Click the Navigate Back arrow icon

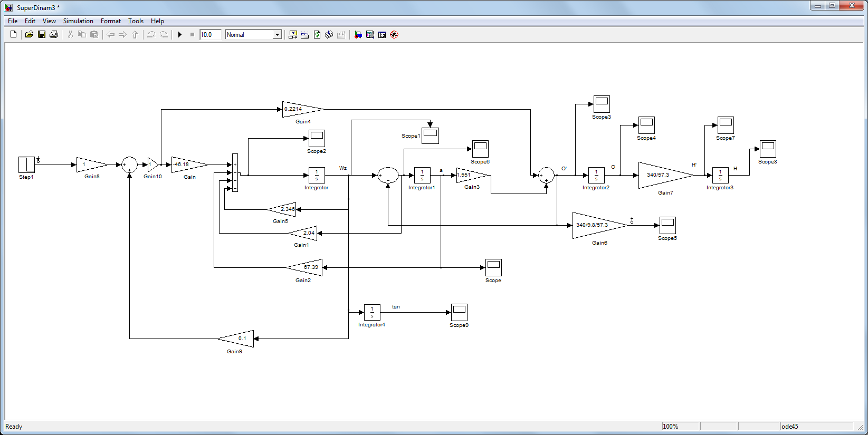110,35
